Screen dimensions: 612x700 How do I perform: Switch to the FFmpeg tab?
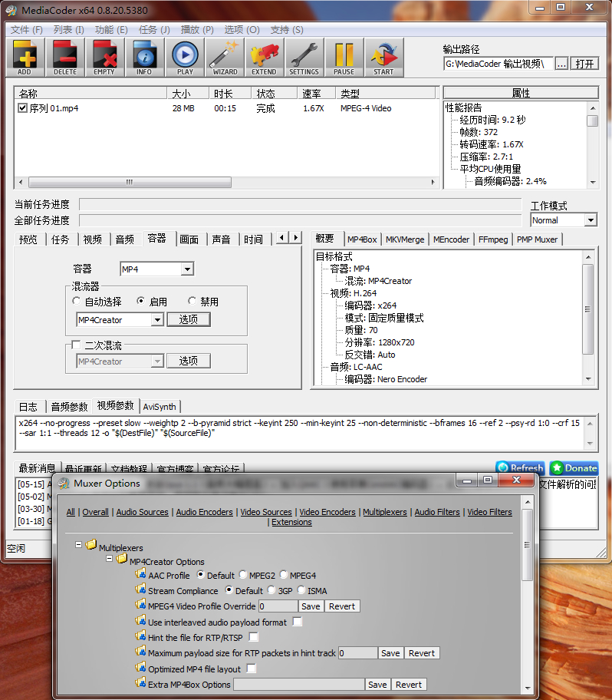coord(493,239)
